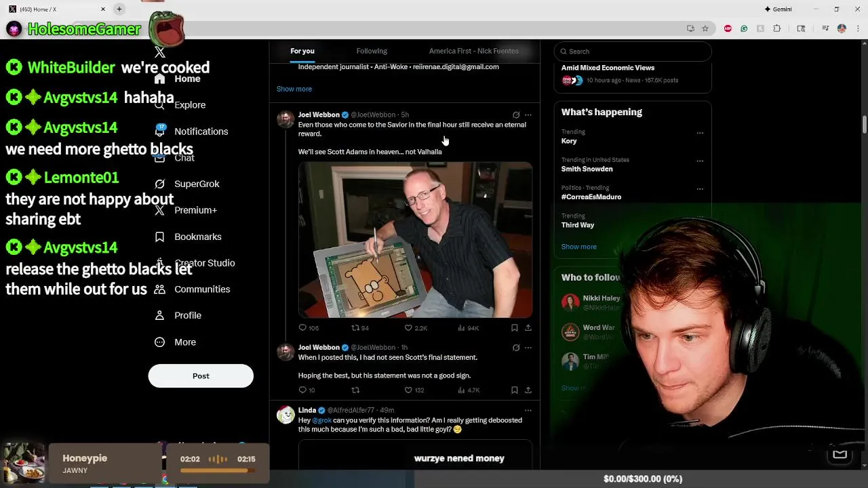Open the Kory trending topic
This screenshot has height=488, width=868.
coord(569,141)
